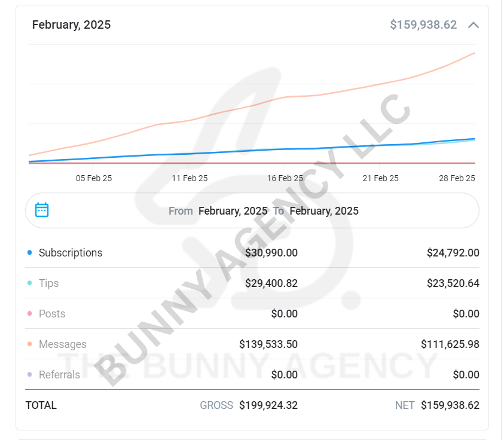Click the blue Subscriptions legend dot
The width and height of the screenshot is (504, 440).
point(30,253)
